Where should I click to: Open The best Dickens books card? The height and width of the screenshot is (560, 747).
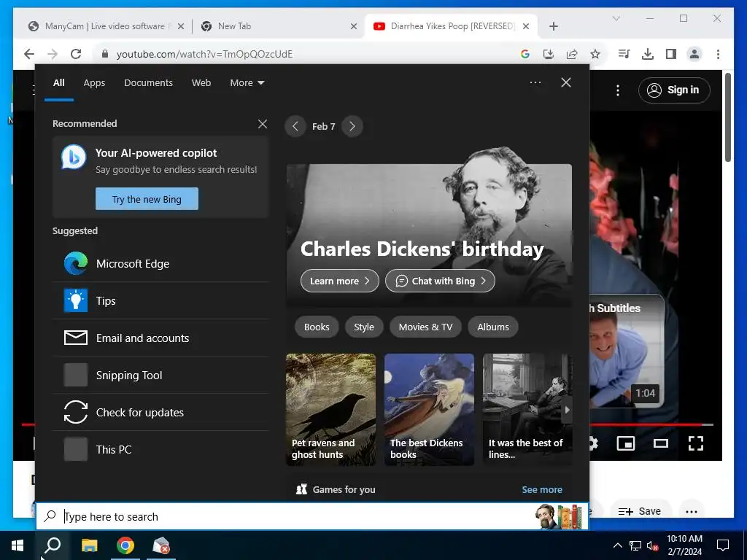coord(429,410)
